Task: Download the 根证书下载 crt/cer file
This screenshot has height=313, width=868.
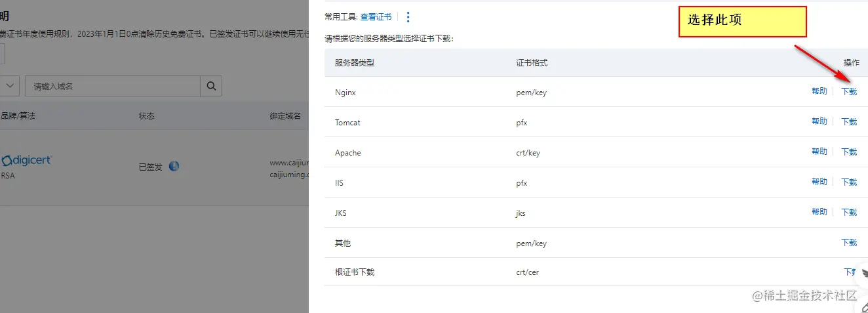Action: tap(850, 272)
